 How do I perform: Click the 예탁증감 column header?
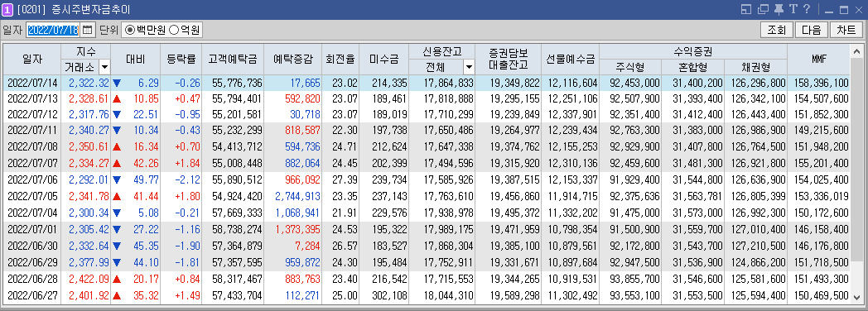click(293, 60)
